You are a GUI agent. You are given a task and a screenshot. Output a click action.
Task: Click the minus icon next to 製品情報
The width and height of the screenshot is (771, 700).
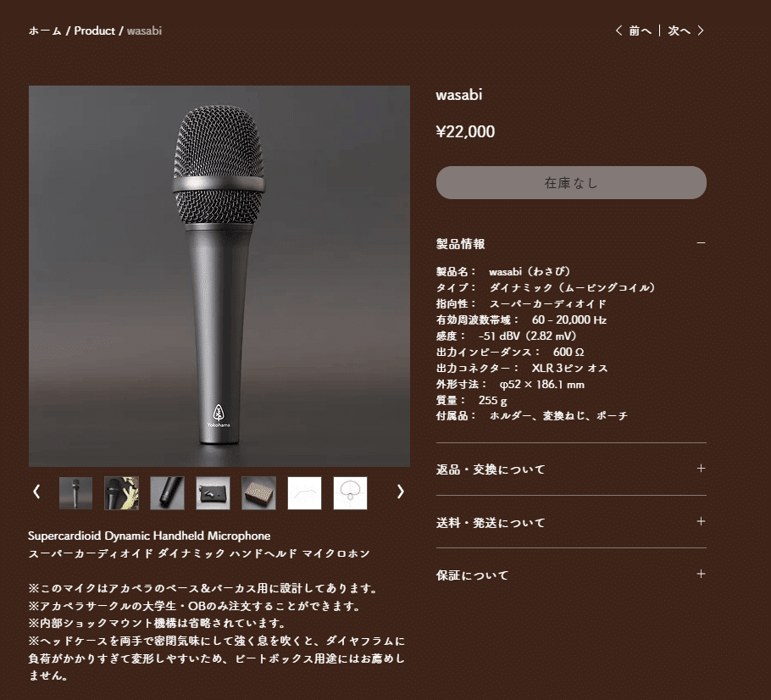[702, 242]
